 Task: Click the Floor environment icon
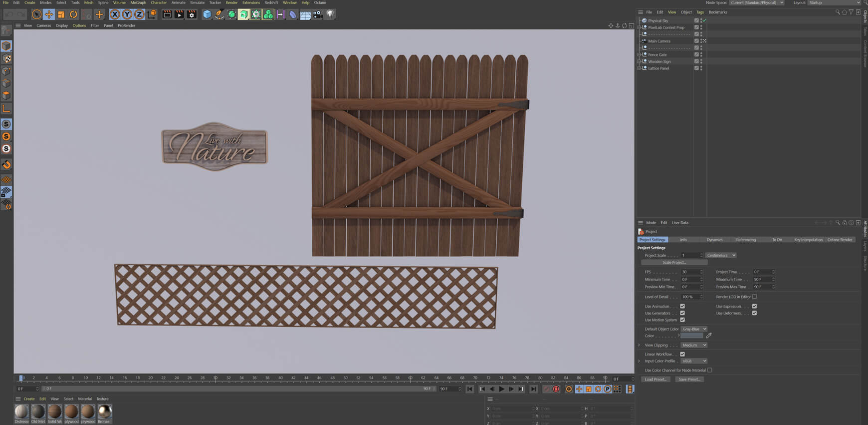[x=305, y=14]
